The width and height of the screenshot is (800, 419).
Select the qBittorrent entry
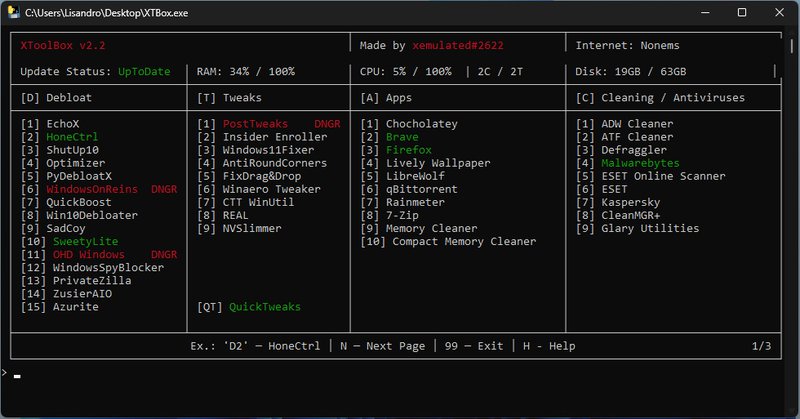409,189
